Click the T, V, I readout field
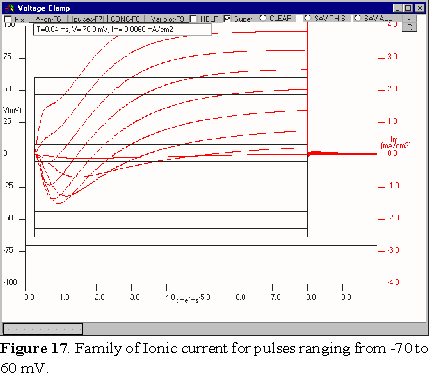 pos(122,29)
